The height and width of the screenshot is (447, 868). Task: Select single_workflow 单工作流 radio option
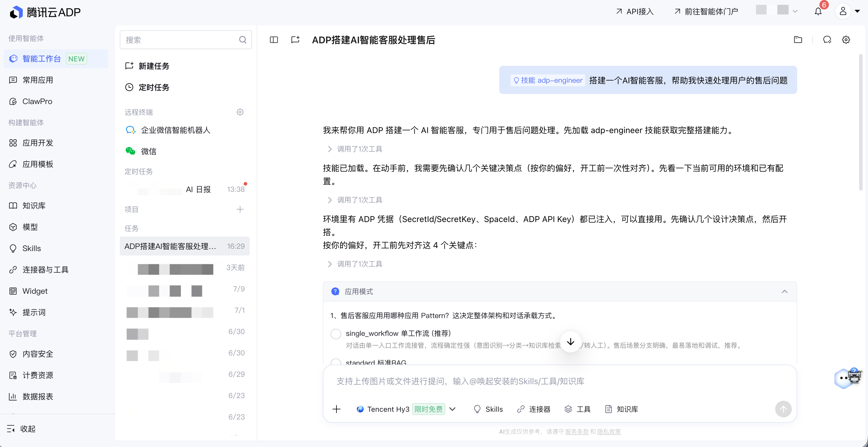336,333
